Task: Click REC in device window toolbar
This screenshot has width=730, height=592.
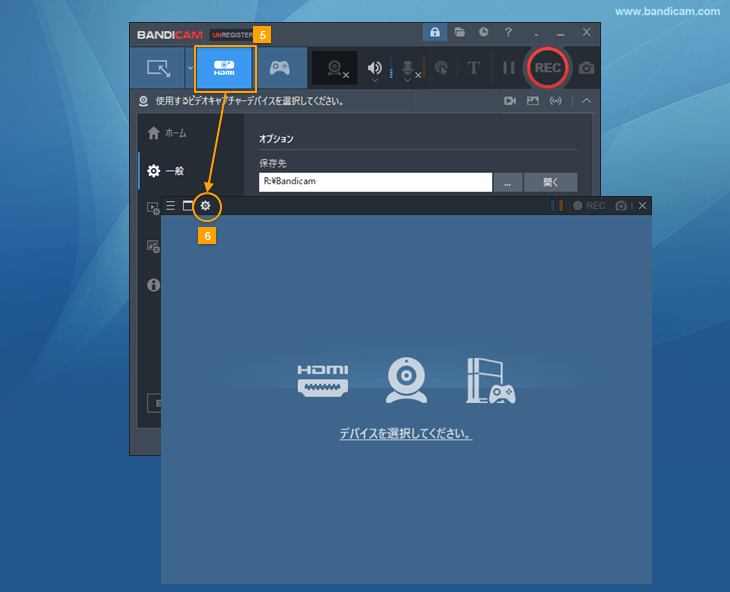Action: pos(589,206)
